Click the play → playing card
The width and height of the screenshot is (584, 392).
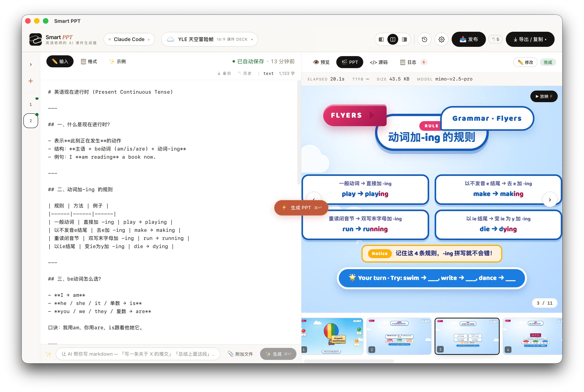tap(365, 189)
